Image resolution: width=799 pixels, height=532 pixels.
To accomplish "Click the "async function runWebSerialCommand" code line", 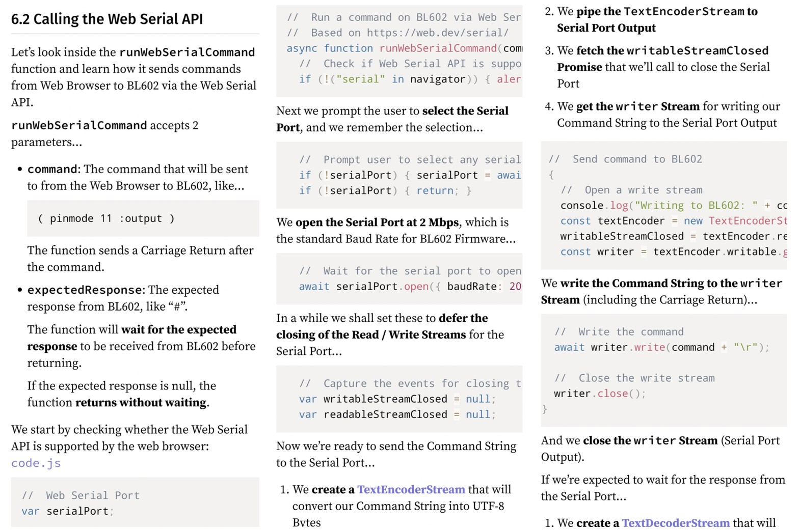I will [x=397, y=48].
